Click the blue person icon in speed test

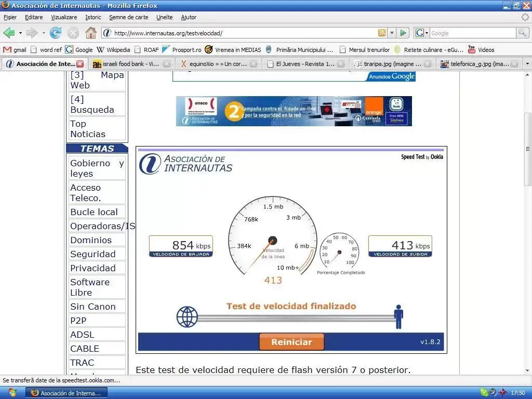click(x=398, y=316)
